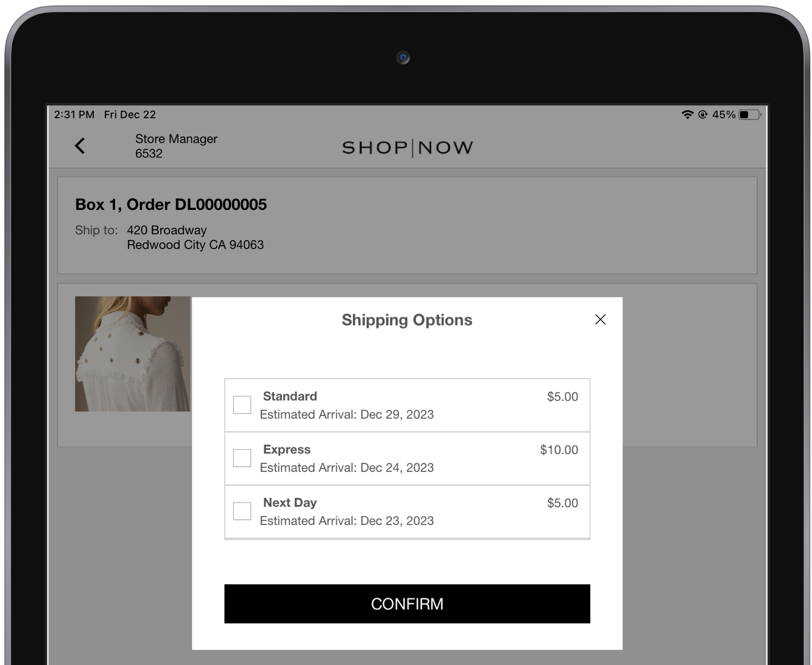Tap the SHOP|NOW logo
The width and height of the screenshot is (812, 665).
(x=407, y=148)
